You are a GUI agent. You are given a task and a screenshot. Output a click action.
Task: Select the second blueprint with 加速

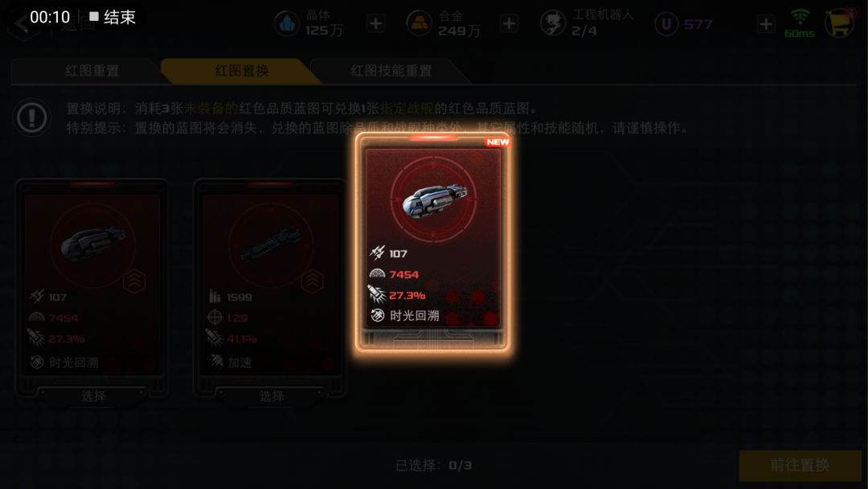[x=271, y=396]
